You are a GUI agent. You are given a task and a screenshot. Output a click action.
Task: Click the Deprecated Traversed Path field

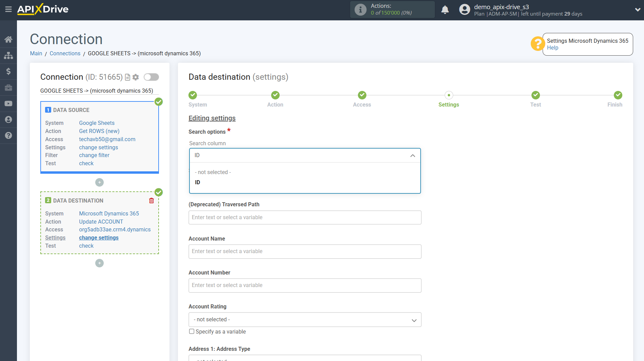click(x=305, y=217)
